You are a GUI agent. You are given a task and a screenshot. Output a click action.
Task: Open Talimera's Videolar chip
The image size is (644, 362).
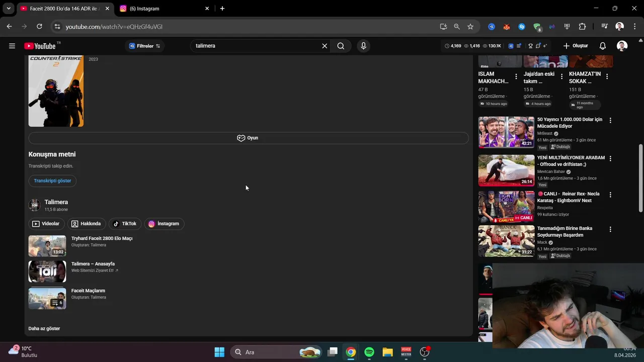(x=46, y=224)
